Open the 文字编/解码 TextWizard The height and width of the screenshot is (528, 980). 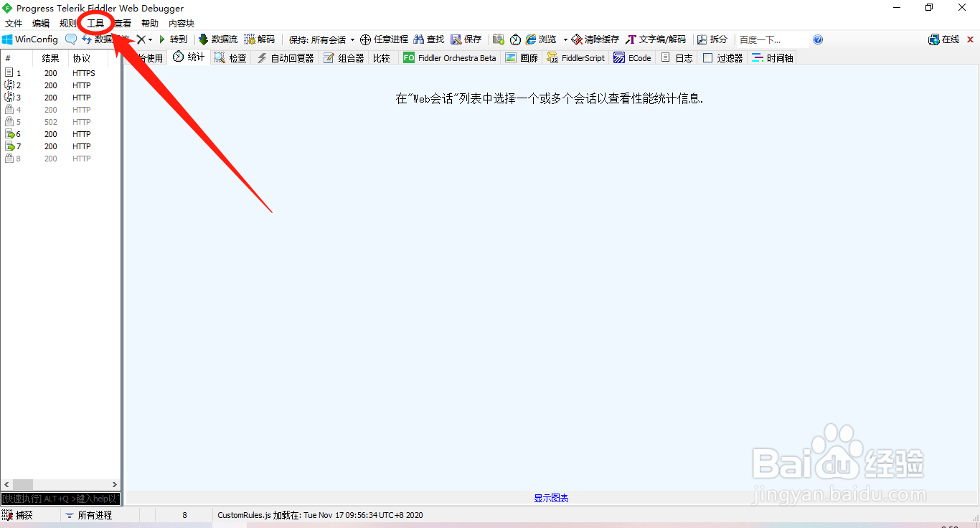656,39
